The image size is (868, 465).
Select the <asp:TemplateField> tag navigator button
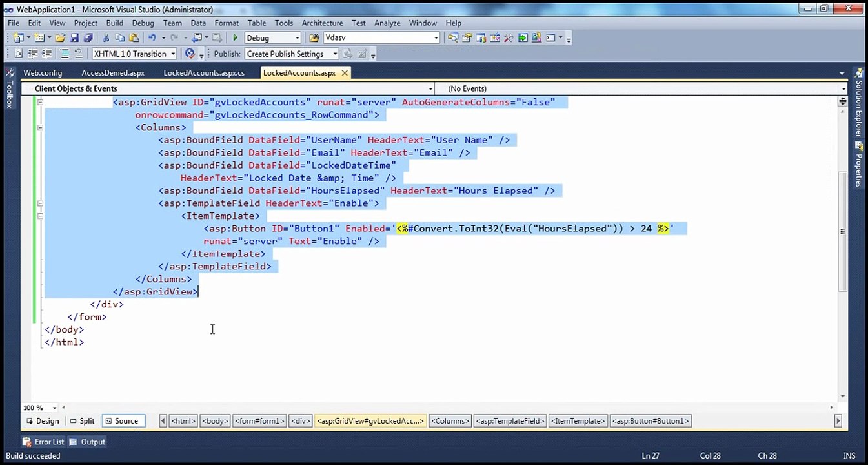(510, 421)
